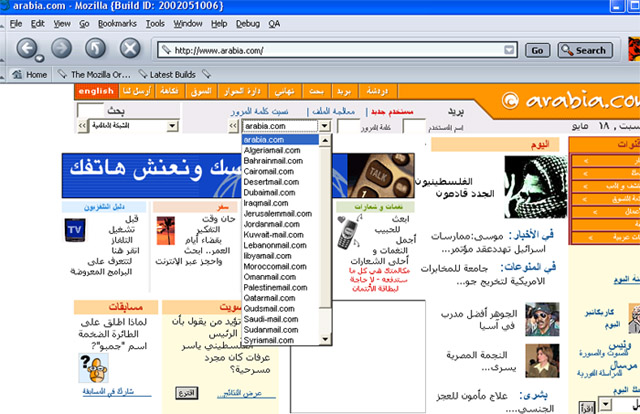Screen dimensions: 640x414
Task: Click the domain list scroll-down arrow
Action: pos(325,339)
